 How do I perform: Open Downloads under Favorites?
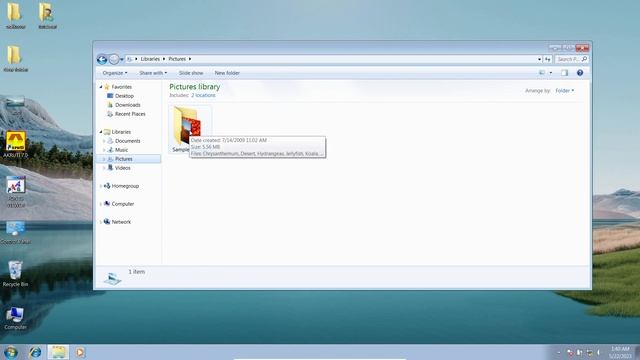click(x=127, y=105)
